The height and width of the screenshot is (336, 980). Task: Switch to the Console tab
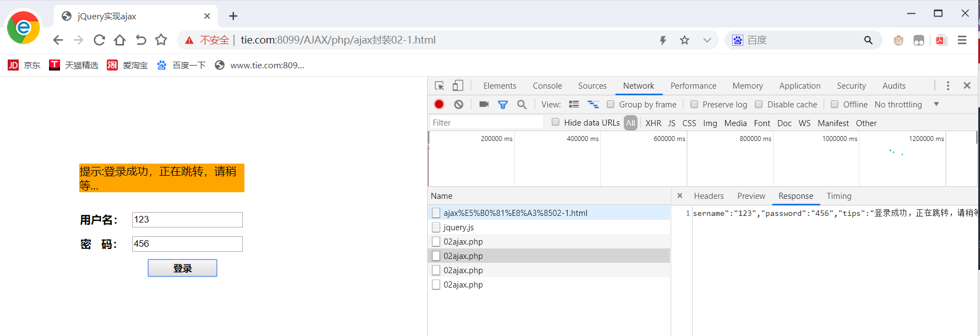pos(547,85)
